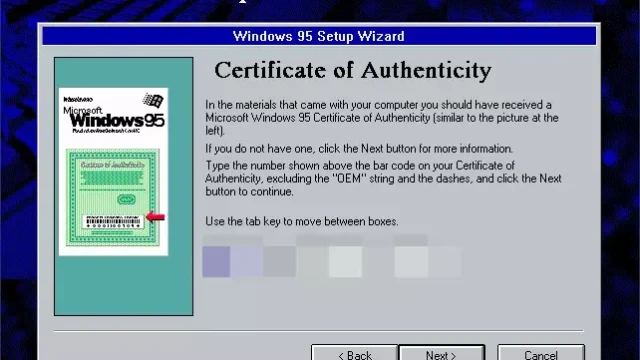Go back with the Back button
640x360 pixels.
point(355,353)
